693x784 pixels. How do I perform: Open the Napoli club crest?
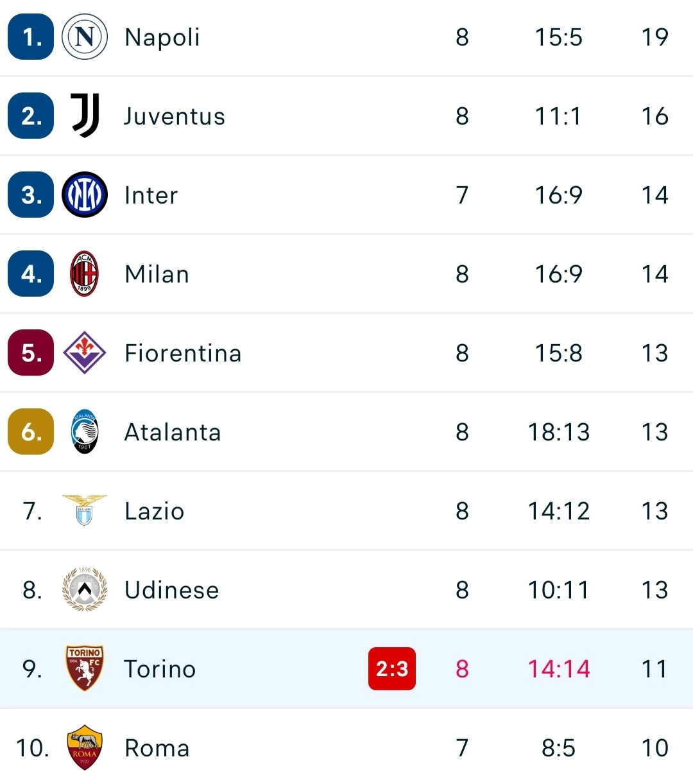[x=85, y=37]
